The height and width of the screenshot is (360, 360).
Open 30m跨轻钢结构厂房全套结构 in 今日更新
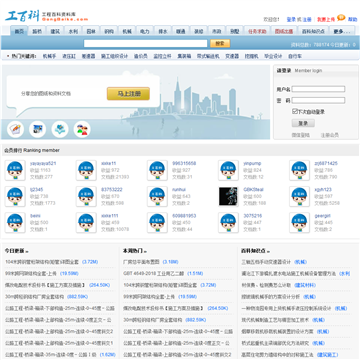pyautogui.click(x=34, y=296)
